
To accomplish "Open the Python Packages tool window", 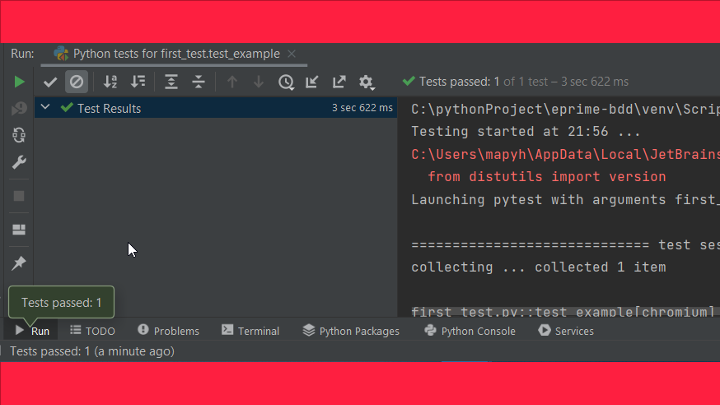I will click(x=351, y=331).
